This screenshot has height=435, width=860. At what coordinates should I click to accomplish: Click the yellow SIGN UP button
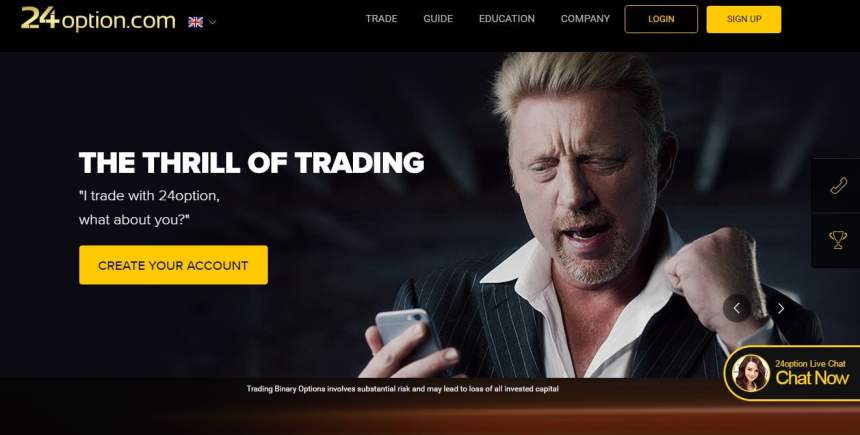[744, 19]
